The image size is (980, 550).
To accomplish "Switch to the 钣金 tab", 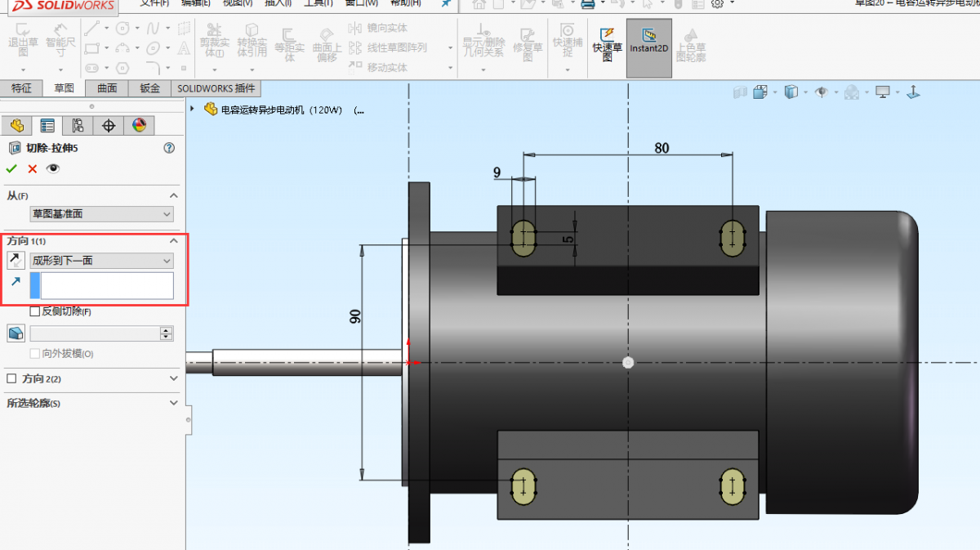I will pos(149,88).
